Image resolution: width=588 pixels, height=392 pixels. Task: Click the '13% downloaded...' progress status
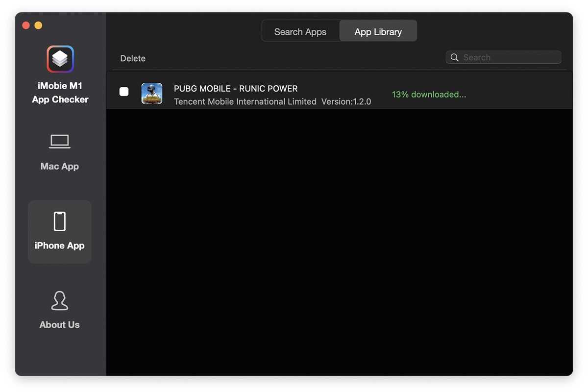click(x=429, y=95)
